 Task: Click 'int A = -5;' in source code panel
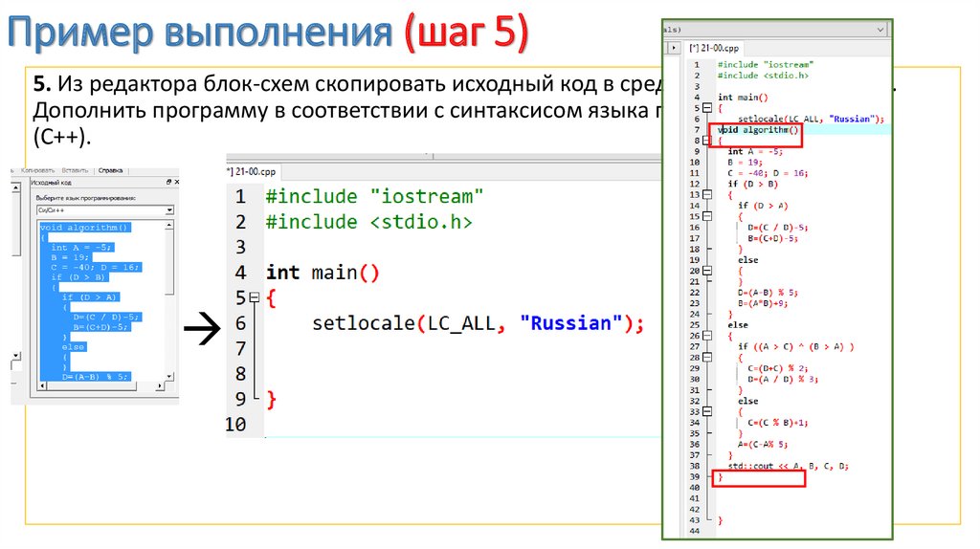click(81, 248)
